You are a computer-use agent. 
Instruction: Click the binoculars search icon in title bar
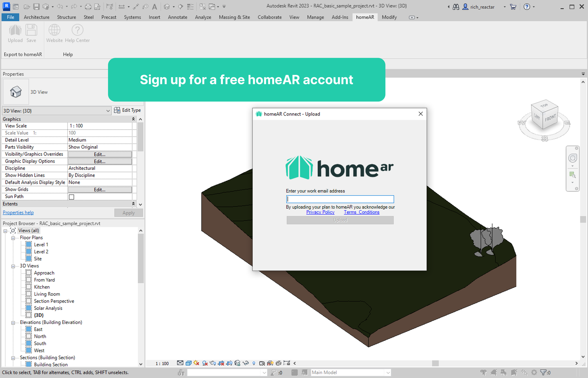point(456,7)
